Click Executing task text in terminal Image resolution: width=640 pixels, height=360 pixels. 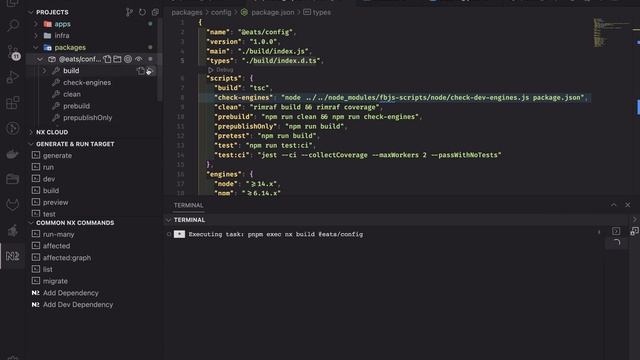[276, 234]
